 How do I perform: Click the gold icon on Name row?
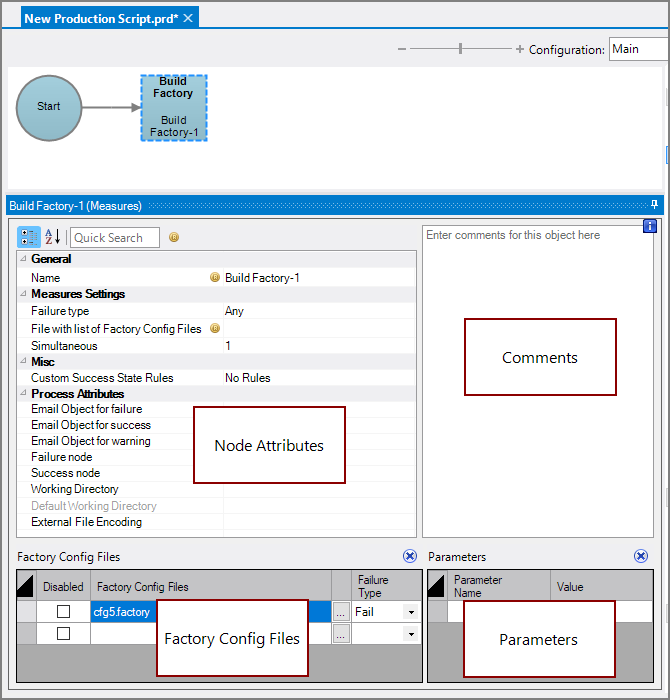coord(215,277)
